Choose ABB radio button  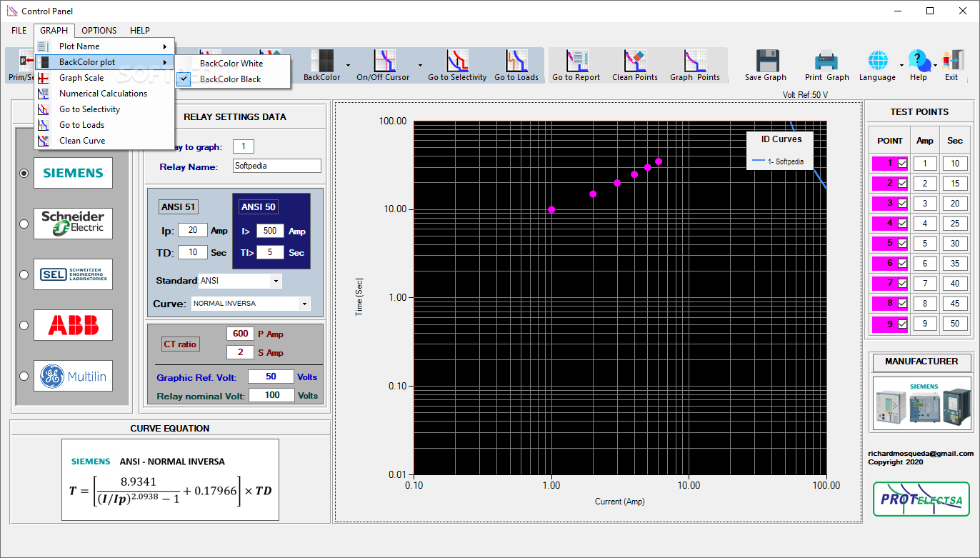click(x=24, y=325)
